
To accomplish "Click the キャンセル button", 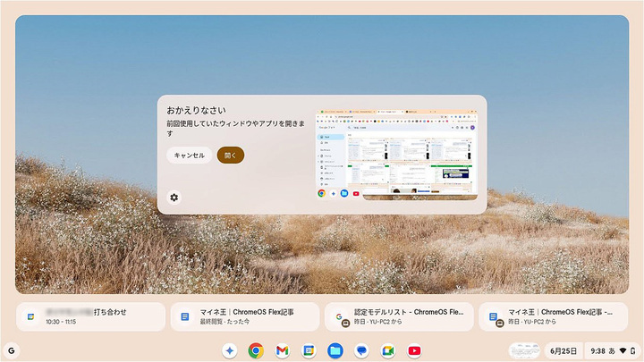I will (x=189, y=156).
